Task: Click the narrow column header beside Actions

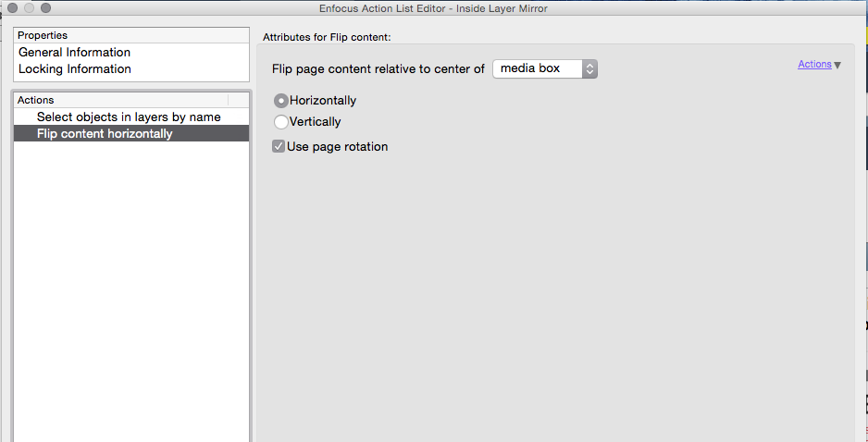Action: pyautogui.click(x=239, y=100)
